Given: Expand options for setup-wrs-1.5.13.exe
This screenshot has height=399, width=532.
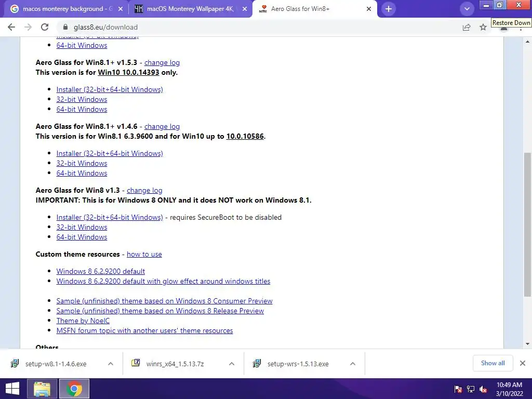Looking at the screenshot, I should pos(353,364).
